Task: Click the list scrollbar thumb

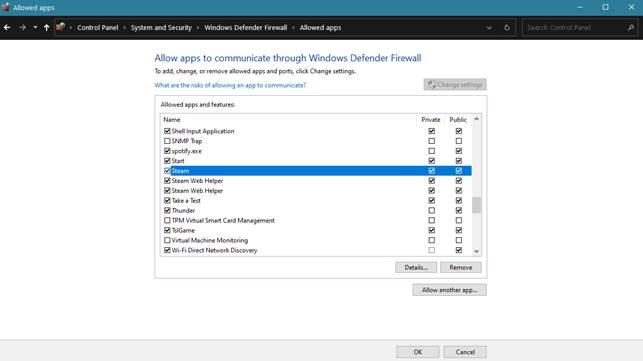Action: tap(476, 205)
